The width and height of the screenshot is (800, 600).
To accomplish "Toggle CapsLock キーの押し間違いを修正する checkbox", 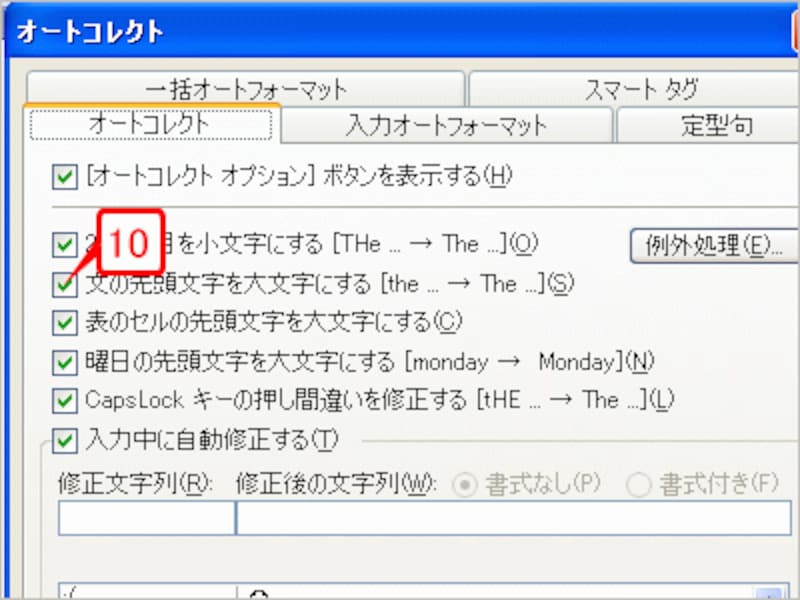I will pyautogui.click(x=65, y=401).
